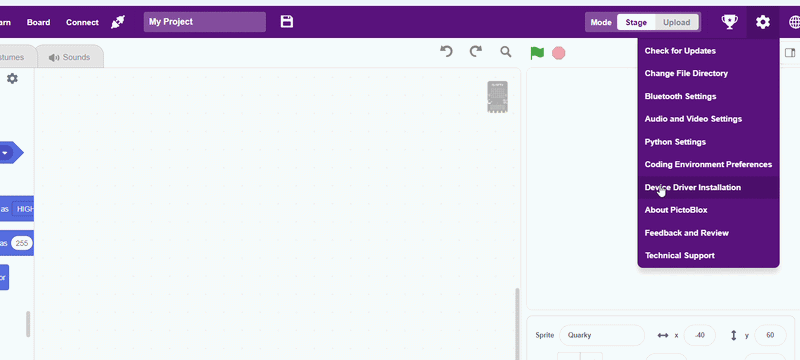This screenshot has height=360, width=800.
Task: Open the Sounds tab
Action: pyautogui.click(x=70, y=57)
